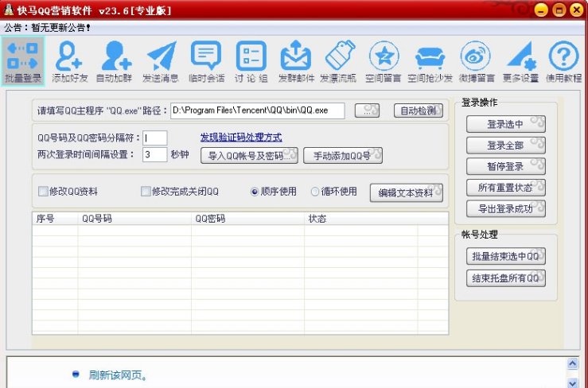Open the 使用教程 help tutorial
588x388 pixels.
pyautogui.click(x=563, y=61)
